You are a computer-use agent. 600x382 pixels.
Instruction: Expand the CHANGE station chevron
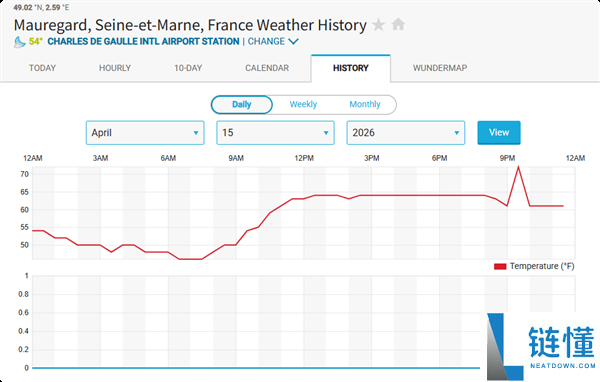(293, 41)
